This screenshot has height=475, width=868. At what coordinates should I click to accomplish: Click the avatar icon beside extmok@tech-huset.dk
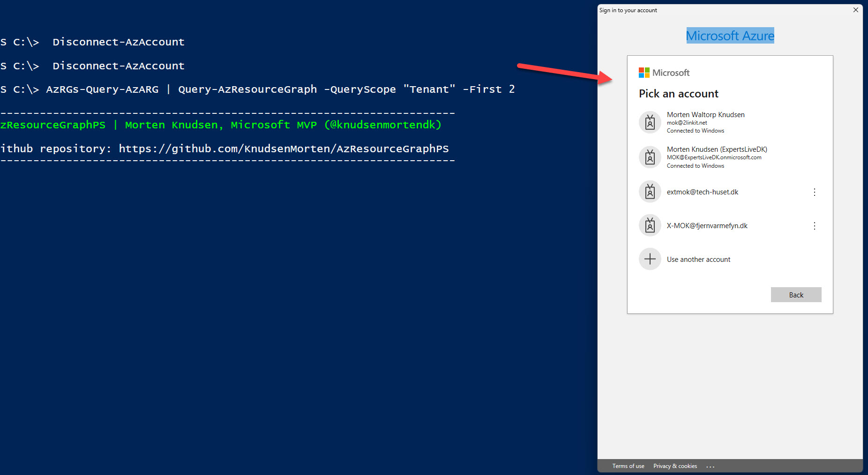[x=650, y=192]
